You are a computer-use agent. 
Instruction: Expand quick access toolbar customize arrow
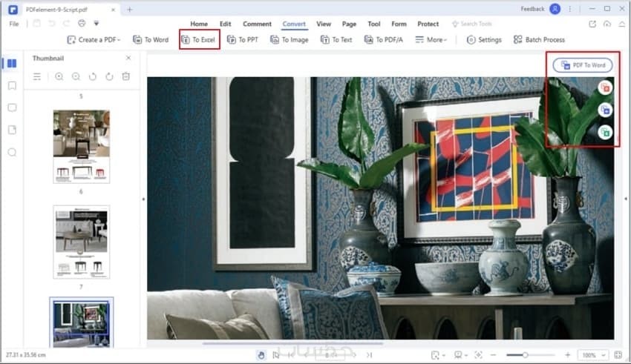coord(97,23)
